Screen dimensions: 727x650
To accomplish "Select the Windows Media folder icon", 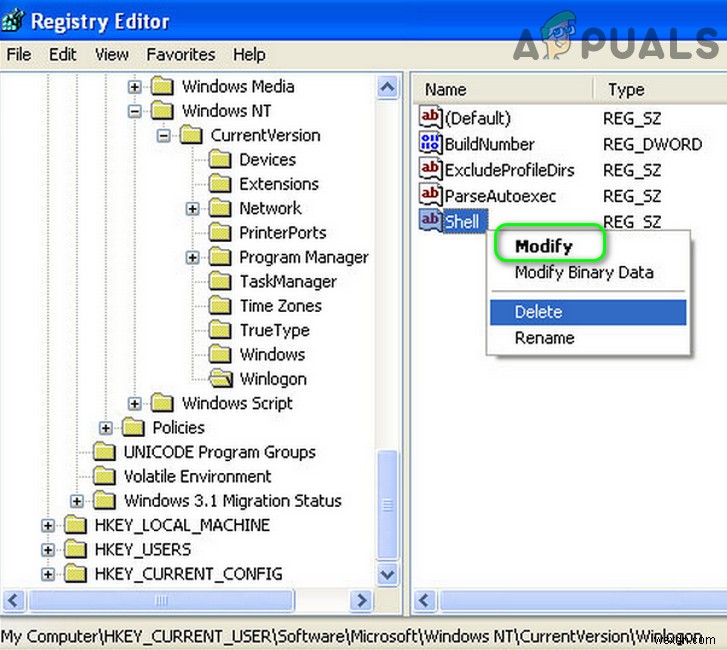I will 162,86.
